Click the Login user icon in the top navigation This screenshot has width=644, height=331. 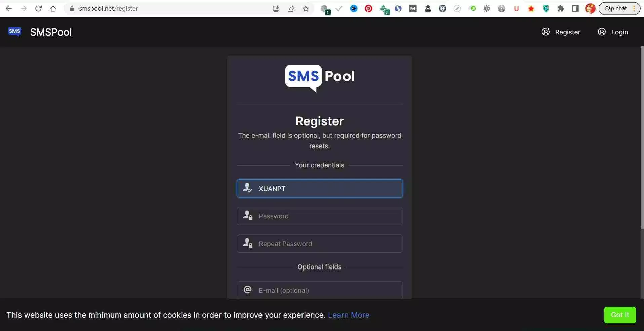coord(602,32)
